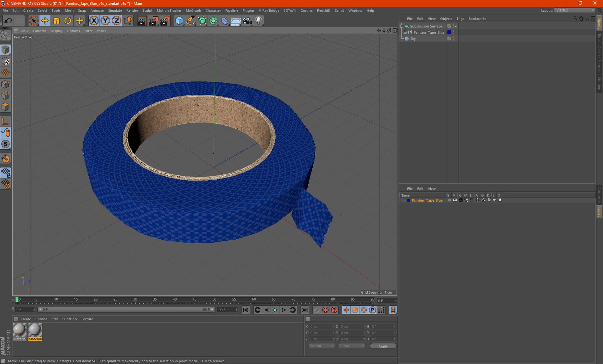
Task: Click Make Editable icon in left toolbar
Action: [6, 35]
